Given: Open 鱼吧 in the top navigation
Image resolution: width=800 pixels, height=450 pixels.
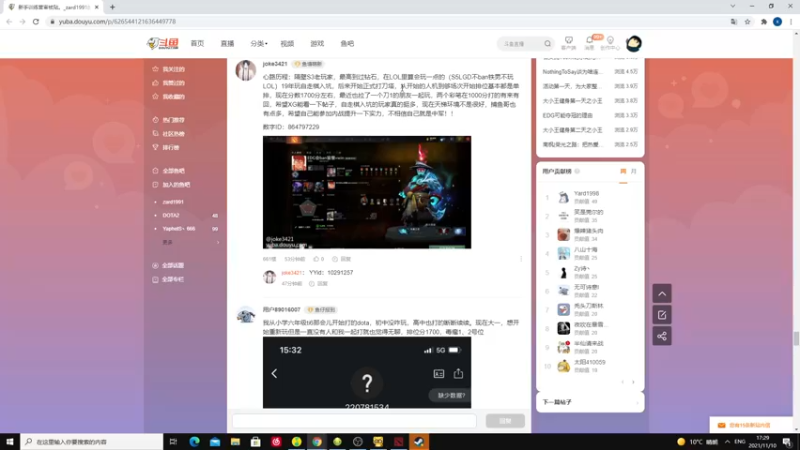Looking at the screenshot, I should coord(347,44).
